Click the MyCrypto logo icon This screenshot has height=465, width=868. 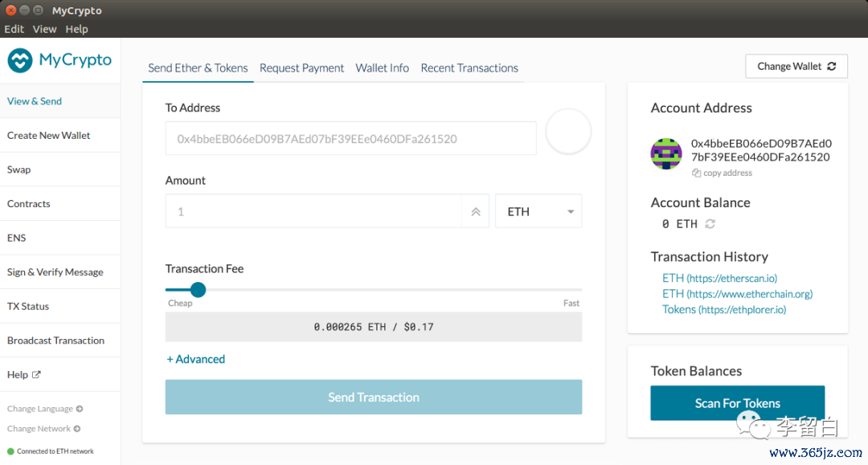(x=20, y=60)
